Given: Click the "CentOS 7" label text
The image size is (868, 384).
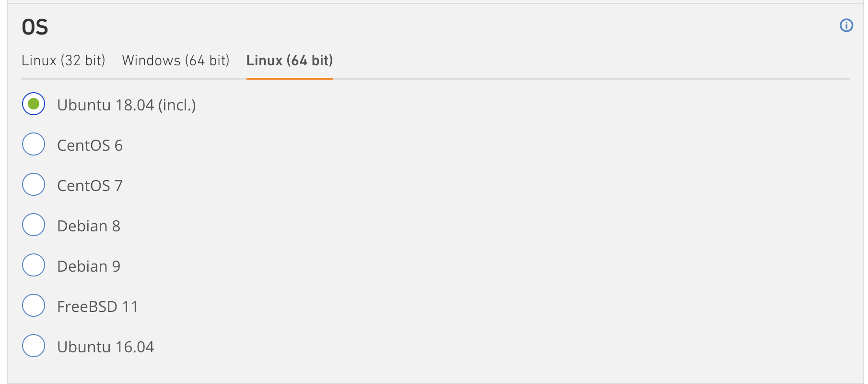Looking at the screenshot, I should 90,186.
